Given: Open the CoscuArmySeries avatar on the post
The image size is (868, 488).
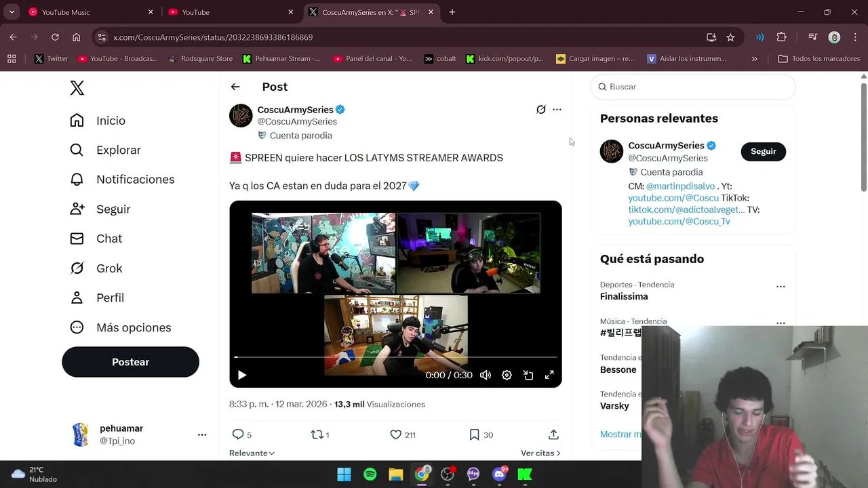Looking at the screenshot, I should 241,115.
